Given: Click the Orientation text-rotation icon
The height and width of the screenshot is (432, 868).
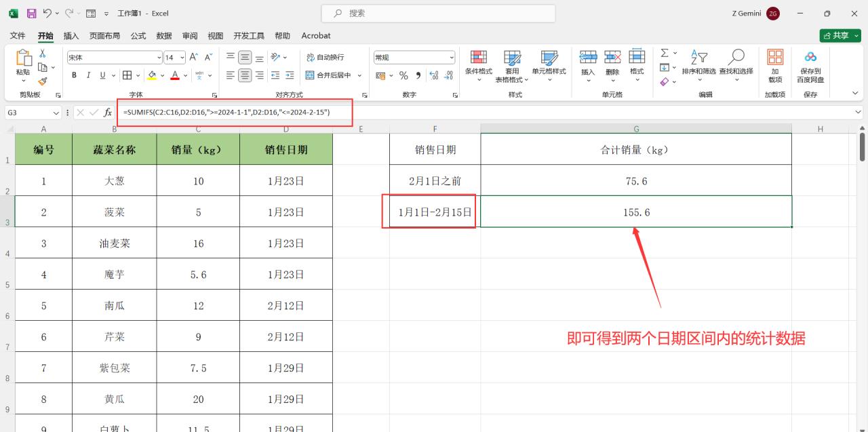Looking at the screenshot, I should [276, 57].
